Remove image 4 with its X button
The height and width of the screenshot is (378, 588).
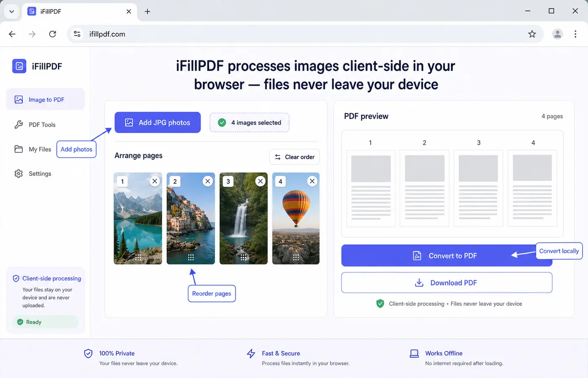312,181
